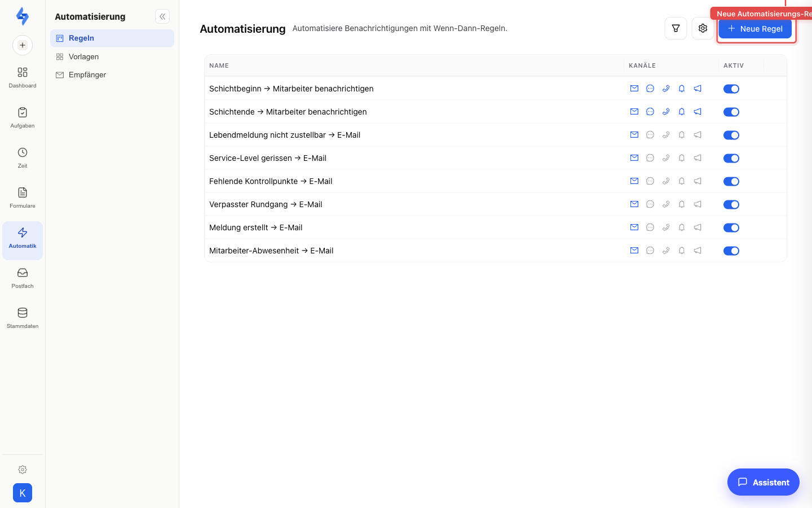
Task: Click megaphone icon in Fehlende Kontrollpunkte row
Action: (x=698, y=181)
